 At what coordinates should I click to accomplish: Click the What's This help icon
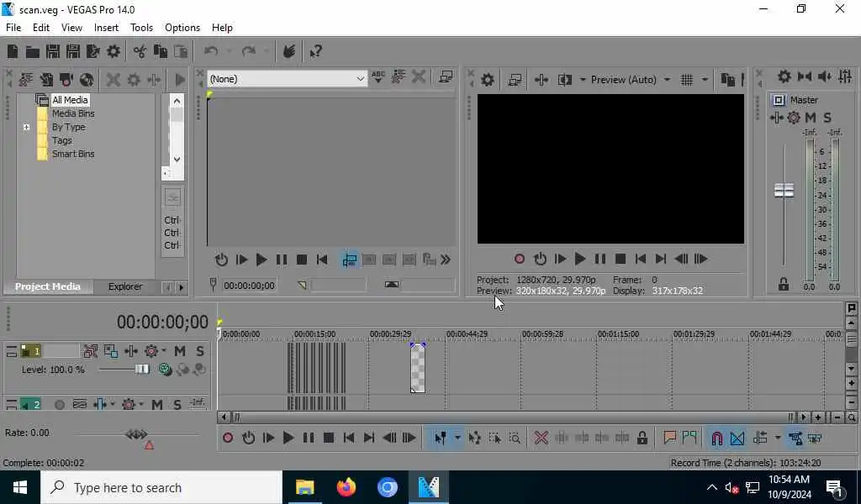tap(316, 51)
